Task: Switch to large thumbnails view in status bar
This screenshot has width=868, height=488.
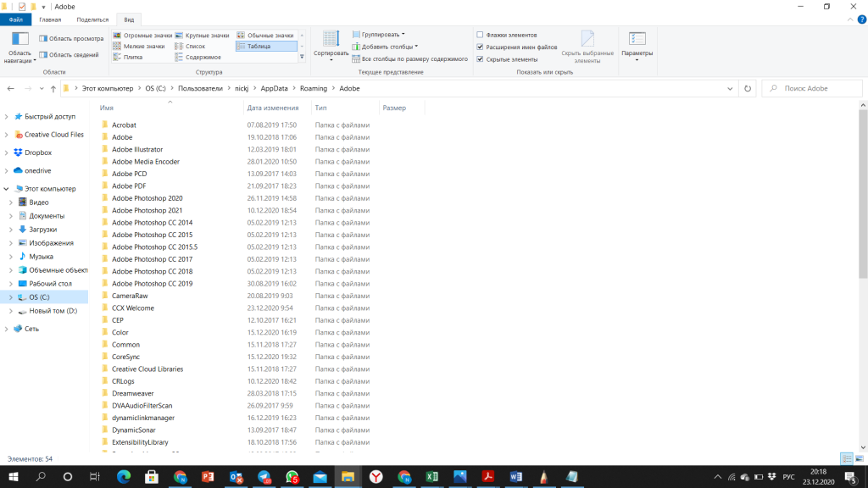Action: pos(860,459)
